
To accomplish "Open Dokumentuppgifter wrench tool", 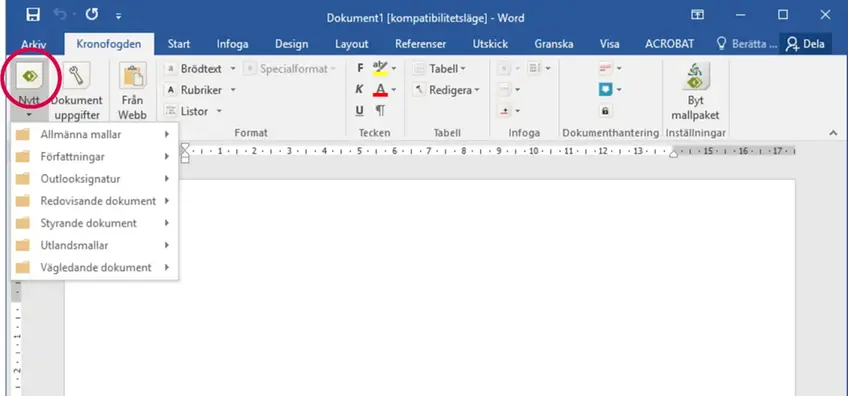I will pyautogui.click(x=76, y=76).
